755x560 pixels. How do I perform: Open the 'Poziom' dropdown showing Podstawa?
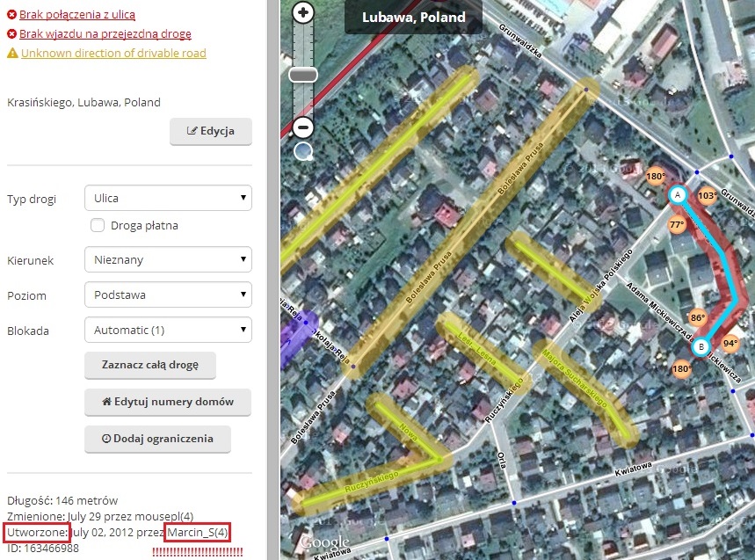pos(168,295)
